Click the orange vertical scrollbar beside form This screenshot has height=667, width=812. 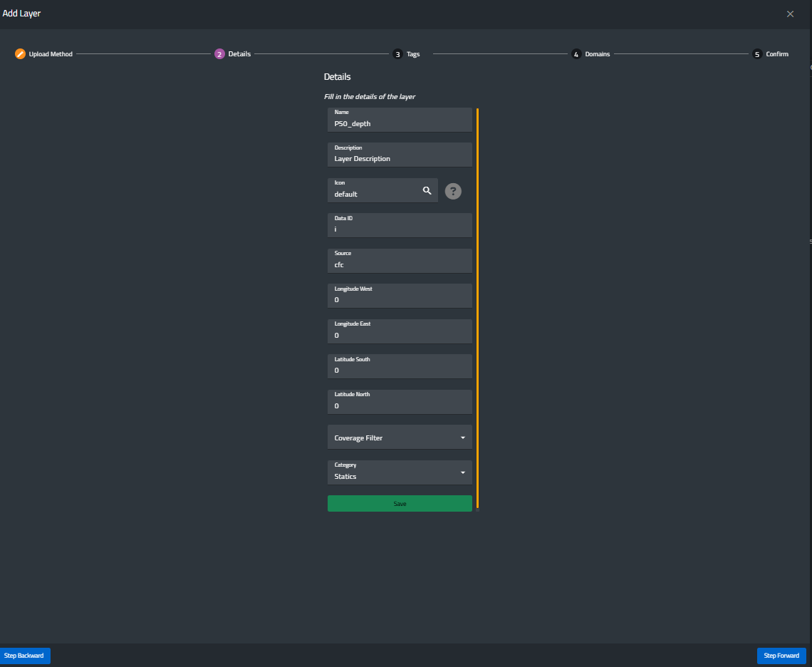[477, 308]
